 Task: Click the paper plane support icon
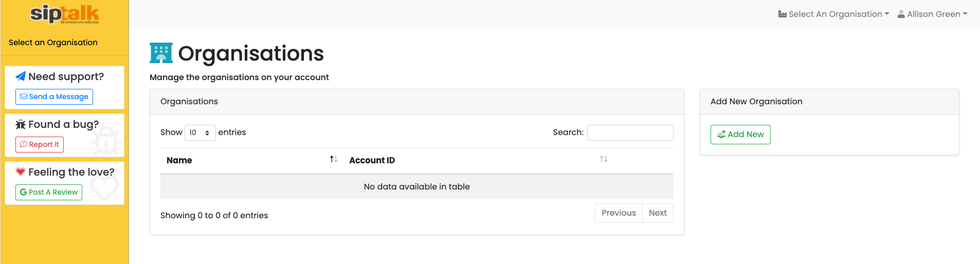tap(21, 77)
